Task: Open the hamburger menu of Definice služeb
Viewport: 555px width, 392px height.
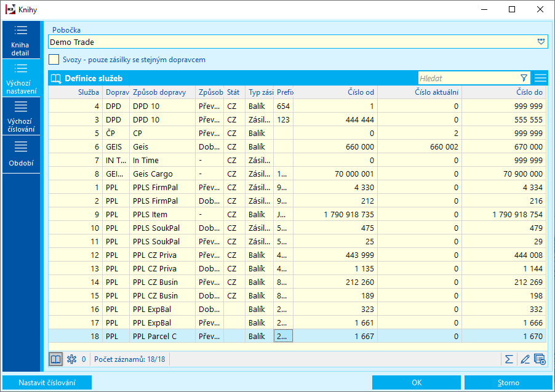Action: pos(540,78)
